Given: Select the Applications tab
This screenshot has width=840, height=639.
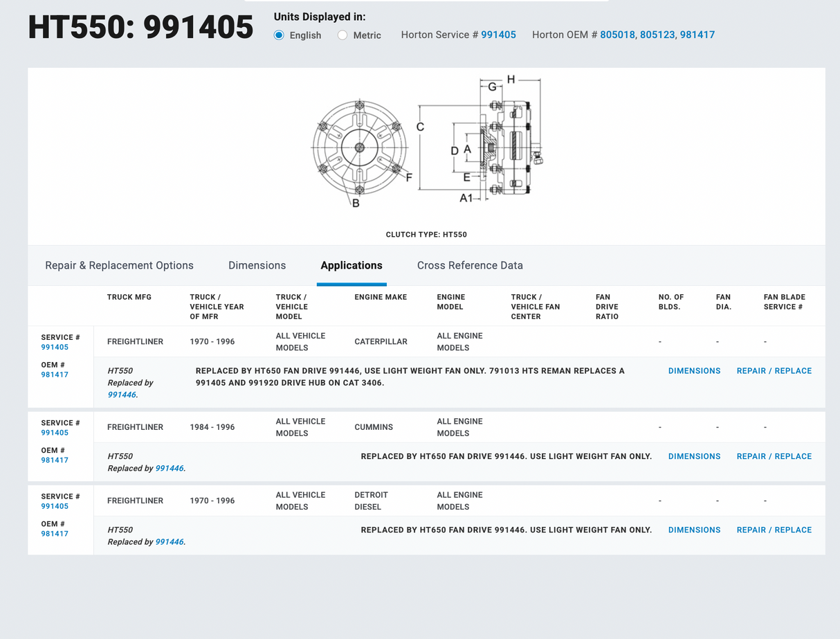Looking at the screenshot, I should (351, 265).
